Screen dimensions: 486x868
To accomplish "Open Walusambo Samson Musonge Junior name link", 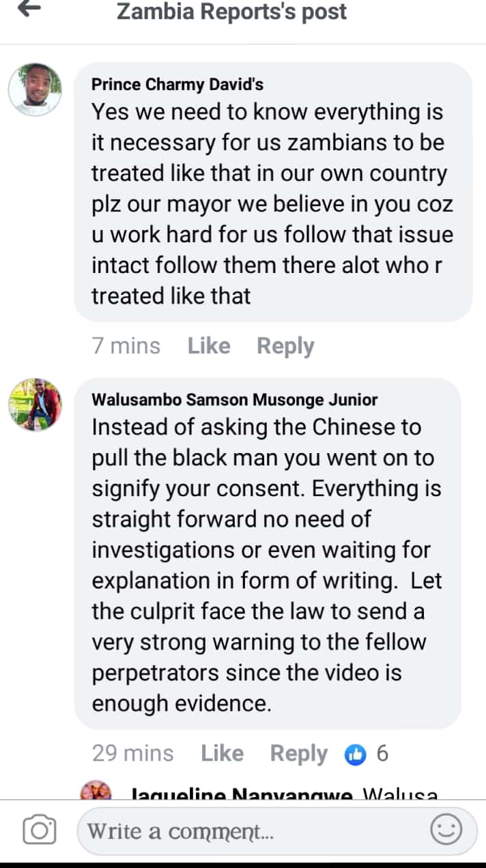I will coord(235,400).
